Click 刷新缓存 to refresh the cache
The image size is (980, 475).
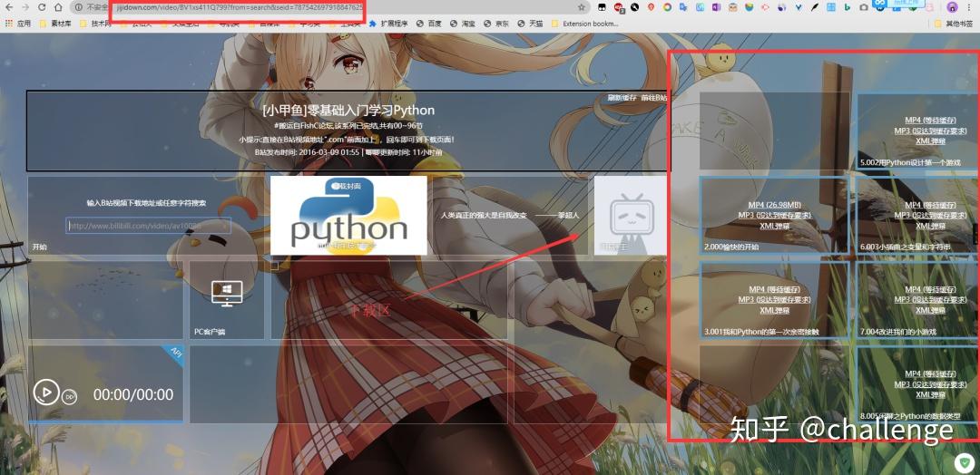(x=622, y=98)
